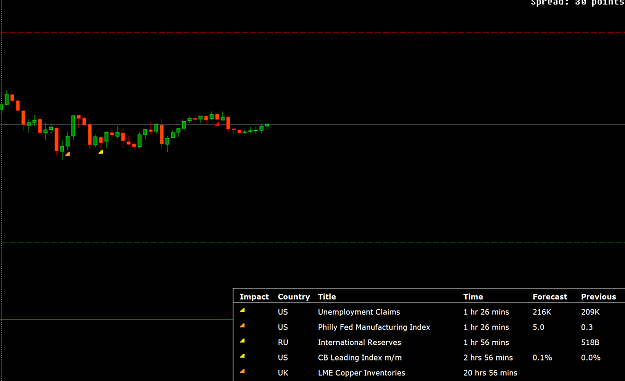The height and width of the screenshot is (381, 625).
Task: Click the "209K" previous value
Action: (x=590, y=312)
